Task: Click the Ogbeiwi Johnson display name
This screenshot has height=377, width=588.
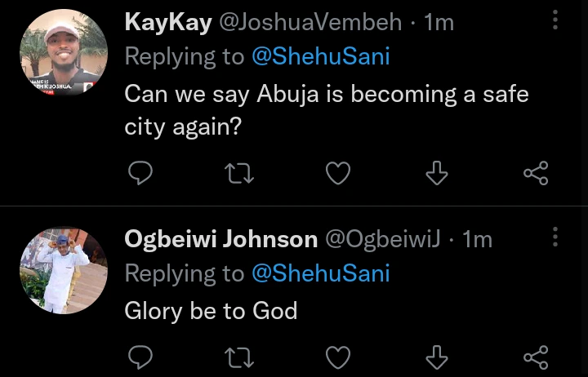Action: 220,239
